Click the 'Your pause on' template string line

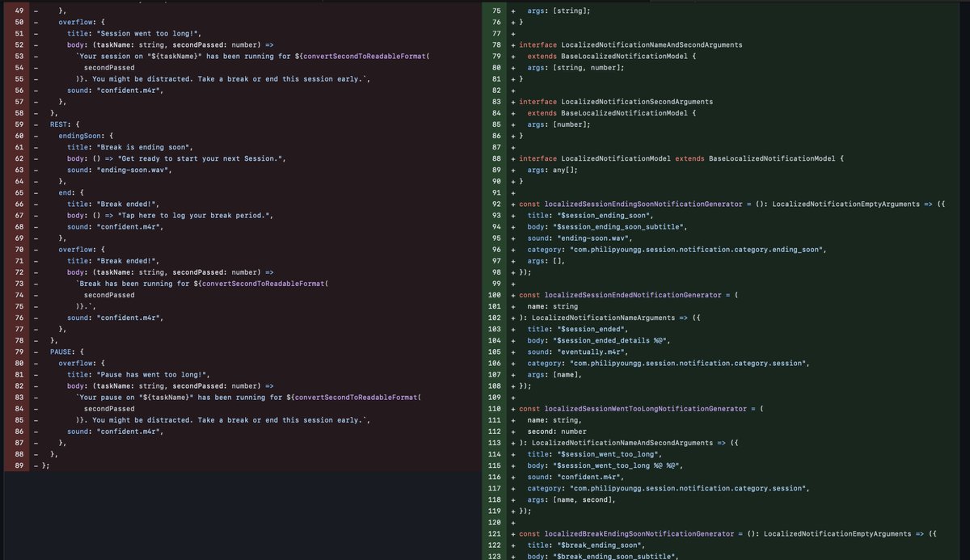248,398
